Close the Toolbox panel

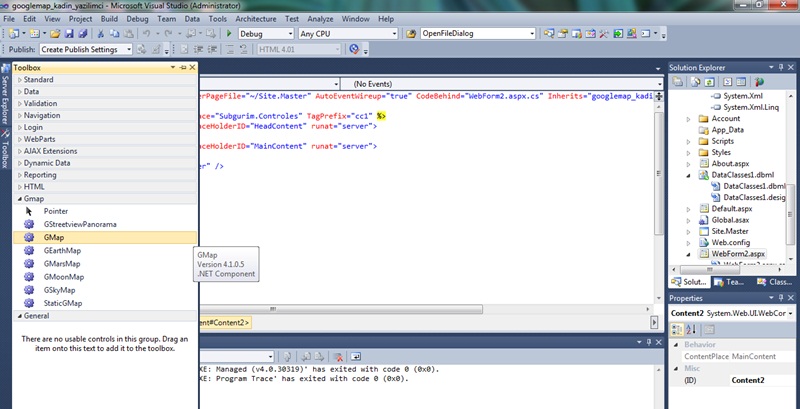(x=192, y=67)
